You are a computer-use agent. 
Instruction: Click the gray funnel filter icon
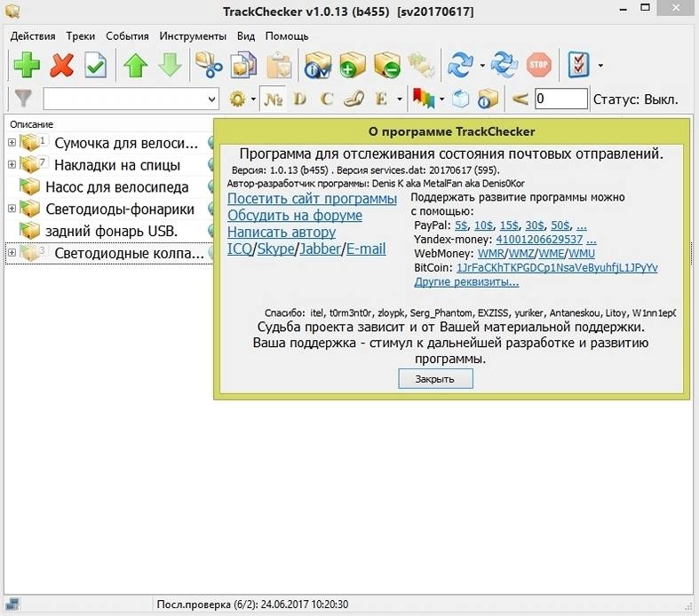(23, 99)
